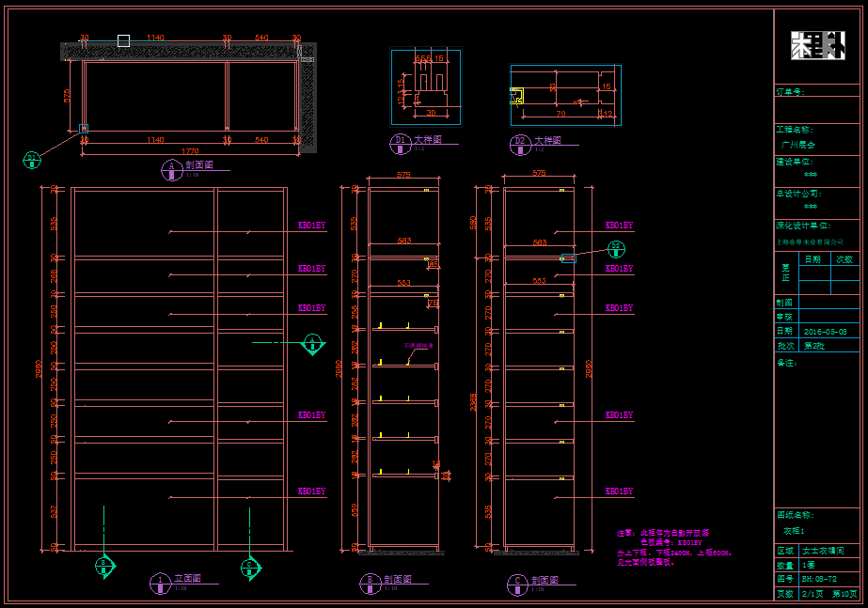Select the company logo in the title block
This screenshot has height=608, width=868.
(x=816, y=46)
